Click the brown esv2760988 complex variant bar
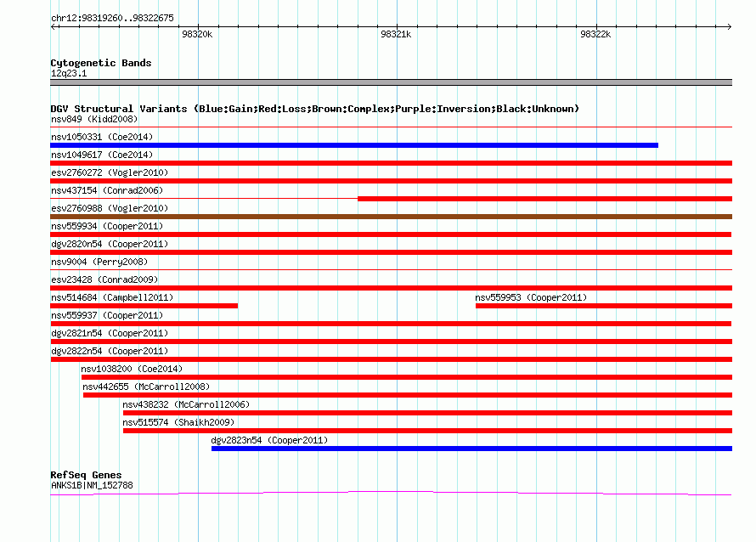Image resolution: width=756 pixels, height=542 pixels. pos(391,217)
